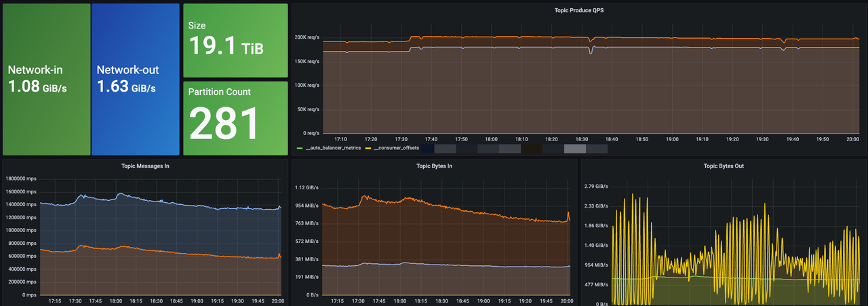Viewport: 868px width, 306px height.
Task: Click the 477 MiB/s axis label
Action: (597, 284)
